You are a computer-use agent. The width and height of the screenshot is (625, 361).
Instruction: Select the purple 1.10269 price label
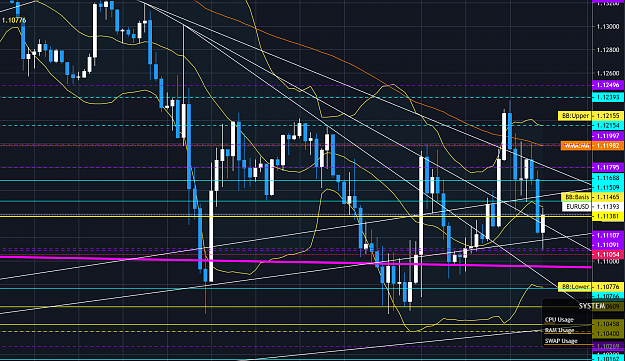[x=608, y=346]
